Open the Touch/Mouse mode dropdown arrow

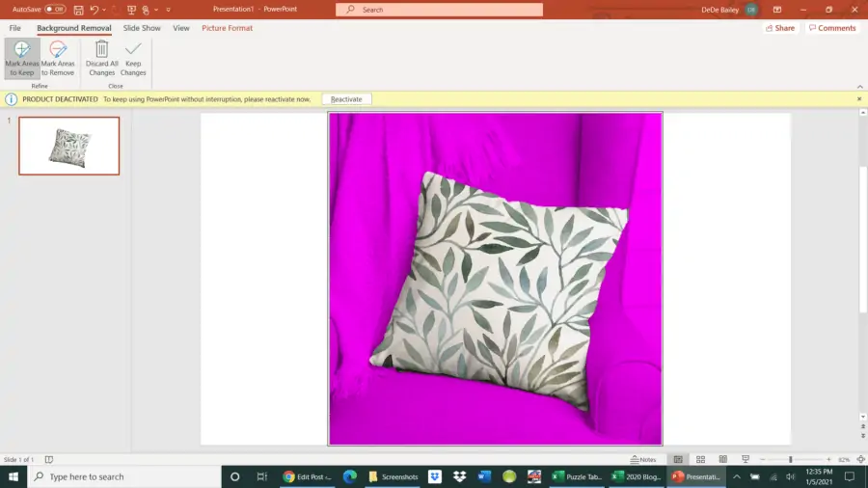(x=156, y=10)
